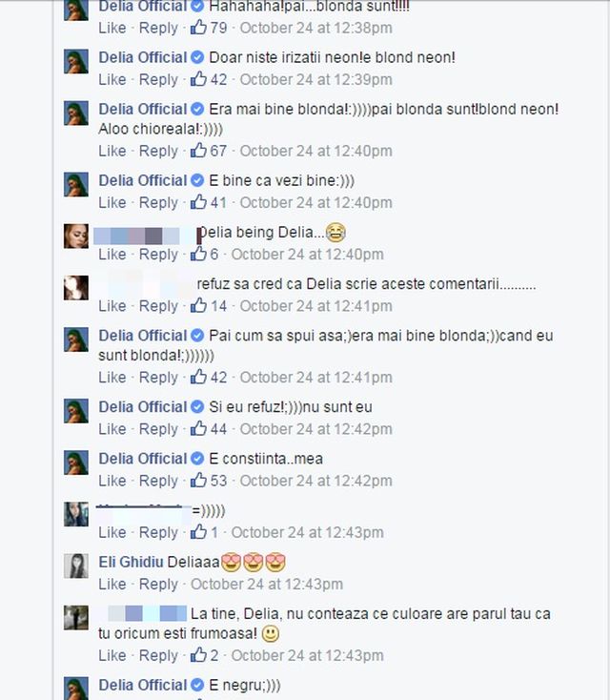Reply to 'Delia being Delia' comment
610x700 pixels.
pos(158,255)
